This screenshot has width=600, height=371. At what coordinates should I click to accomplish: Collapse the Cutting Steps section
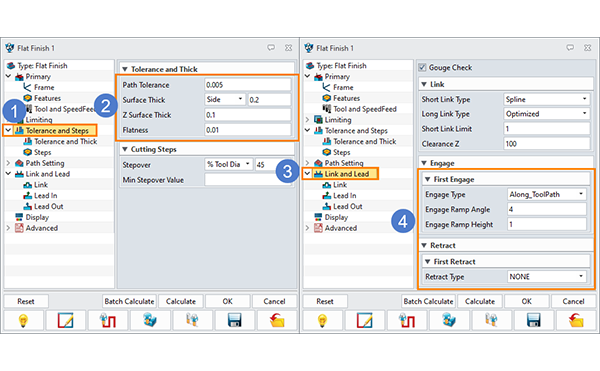(125, 149)
